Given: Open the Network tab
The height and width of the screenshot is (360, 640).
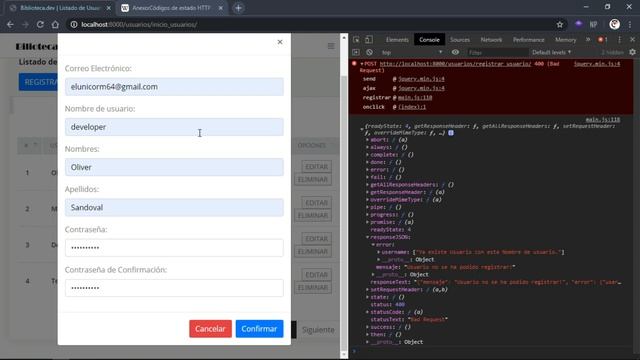Looking at the screenshot, I should (x=491, y=40).
